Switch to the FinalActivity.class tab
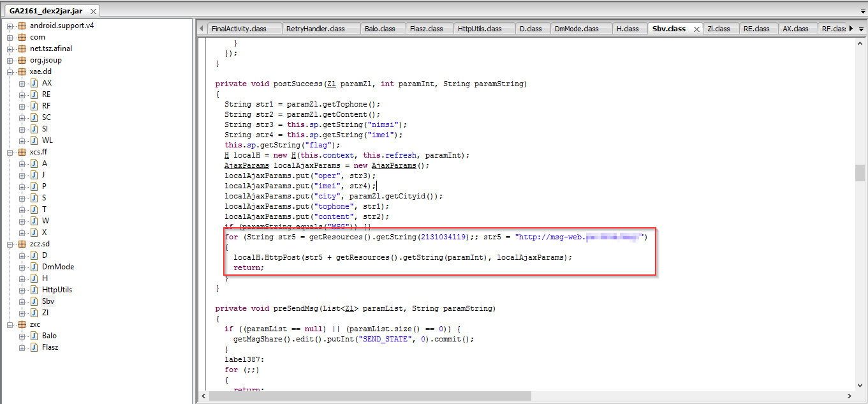Viewport: 868px width, 404px height. click(x=239, y=29)
